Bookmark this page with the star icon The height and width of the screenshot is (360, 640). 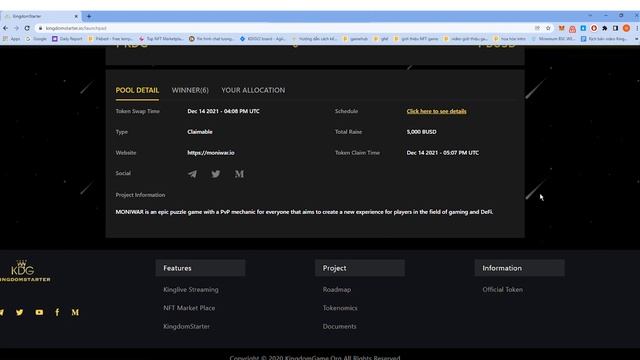[x=548, y=28]
